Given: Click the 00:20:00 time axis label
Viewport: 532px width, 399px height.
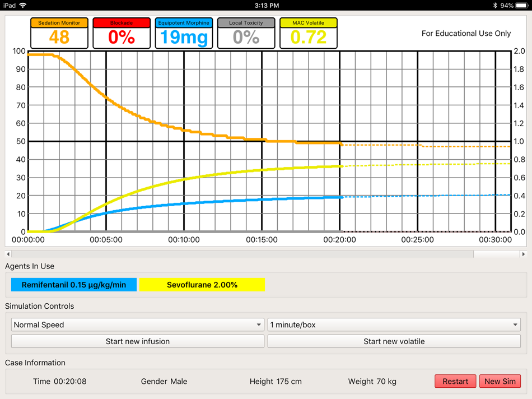Looking at the screenshot, I should click(339, 240).
